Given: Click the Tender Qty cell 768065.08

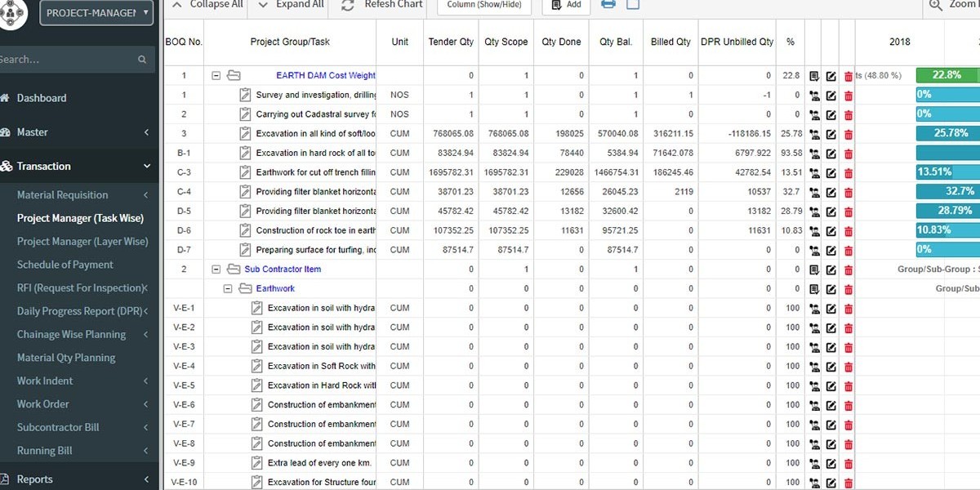Looking at the screenshot, I should pos(450,133).
